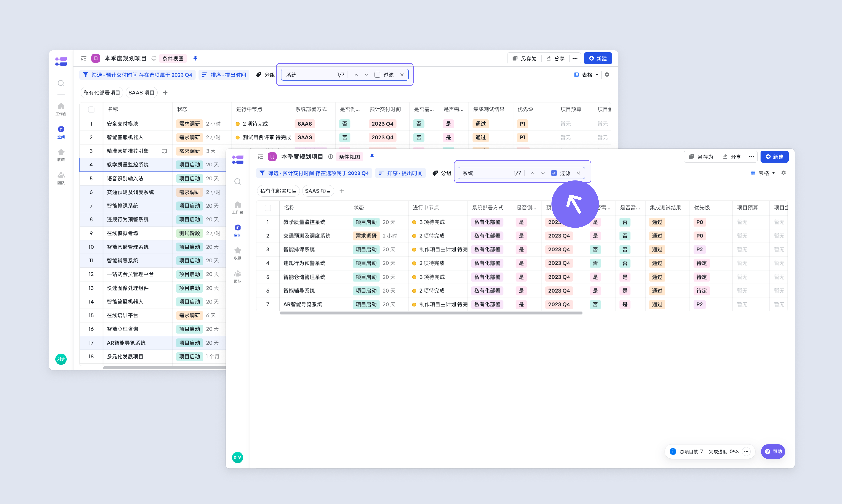The width and height of the screenshot is (842, 504).
Task: Open 收藏 in back window sidebar
Action: [x=61, y=155]
